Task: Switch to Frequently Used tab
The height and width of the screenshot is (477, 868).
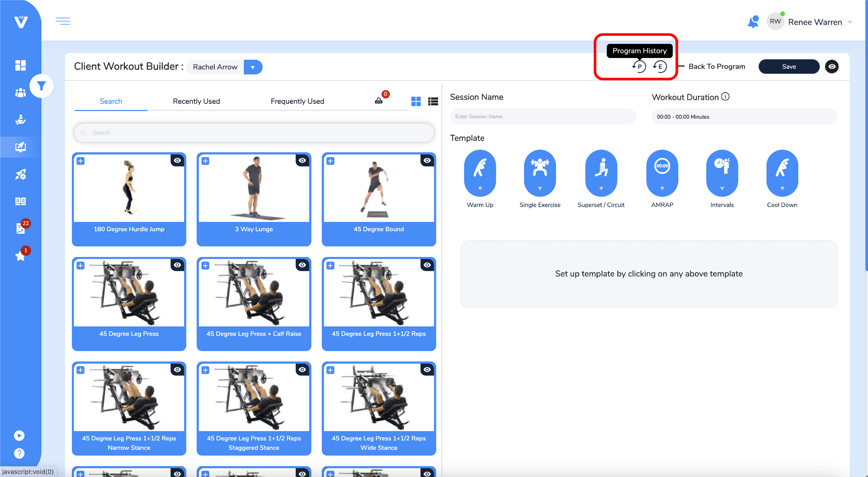Action: pos(298,101)
